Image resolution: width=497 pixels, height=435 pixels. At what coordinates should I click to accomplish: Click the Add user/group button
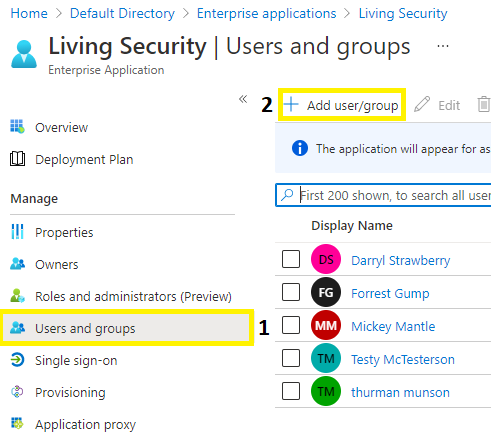click(342, 105)
